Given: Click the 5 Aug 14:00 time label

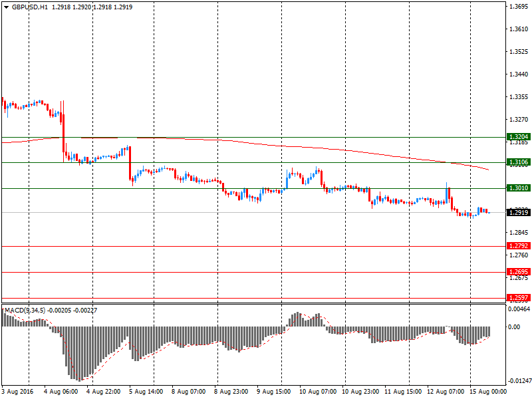Looking at the screenshot, I should tap(146, 392).
